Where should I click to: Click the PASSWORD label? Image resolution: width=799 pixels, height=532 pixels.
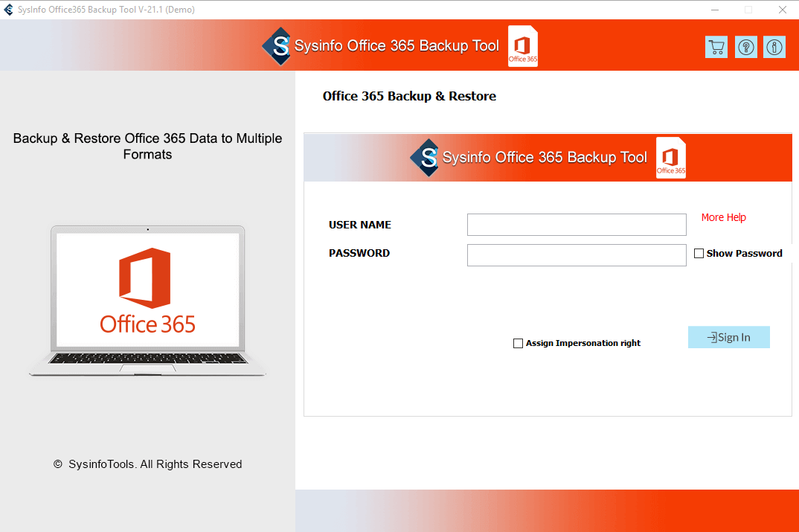[359, 253]
